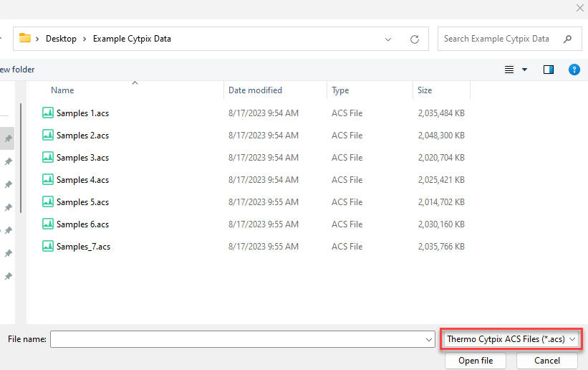Click the Samples 1.acs file icon
This screenshot has height=370, width=588.
(48, 113)
